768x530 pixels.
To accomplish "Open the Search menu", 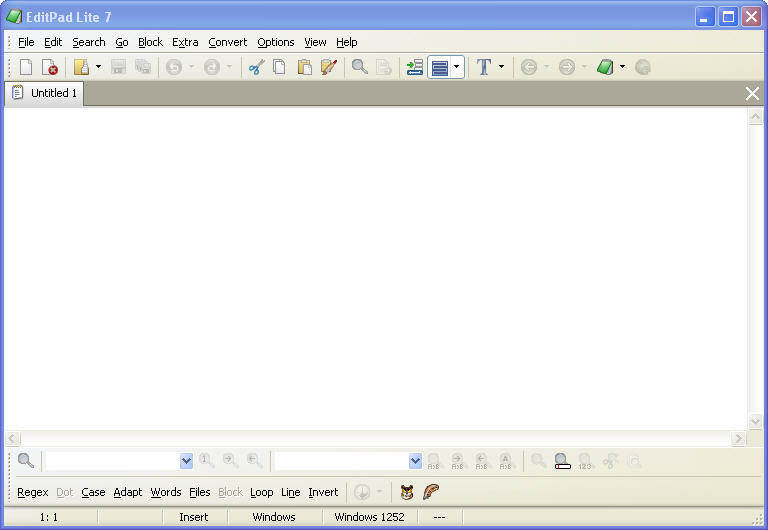I will [x=89, y=42].
